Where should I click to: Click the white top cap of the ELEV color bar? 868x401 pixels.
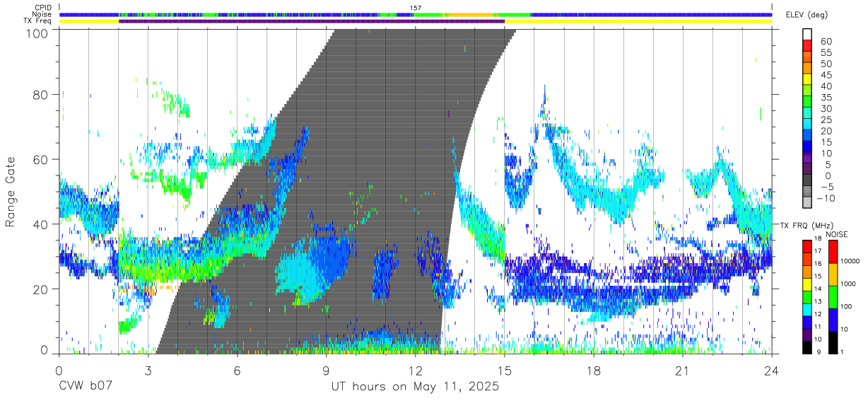[808, 34]
